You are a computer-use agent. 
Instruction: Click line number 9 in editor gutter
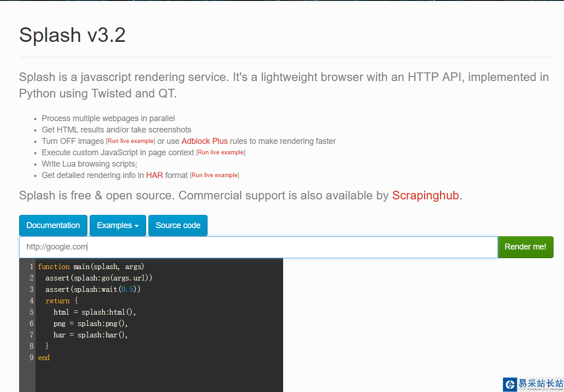pos(31,357)
